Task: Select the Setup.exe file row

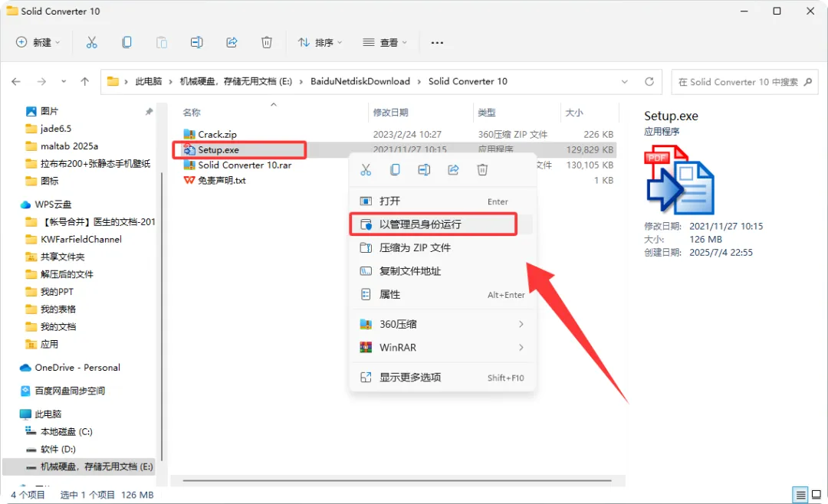Action: pos(393,150)
